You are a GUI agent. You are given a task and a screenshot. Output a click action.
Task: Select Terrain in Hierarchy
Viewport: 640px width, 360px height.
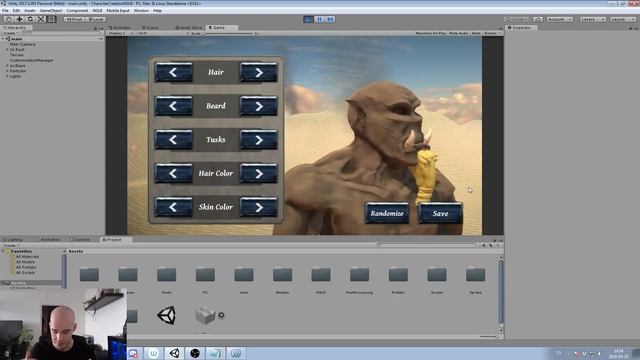click(17, 55)
